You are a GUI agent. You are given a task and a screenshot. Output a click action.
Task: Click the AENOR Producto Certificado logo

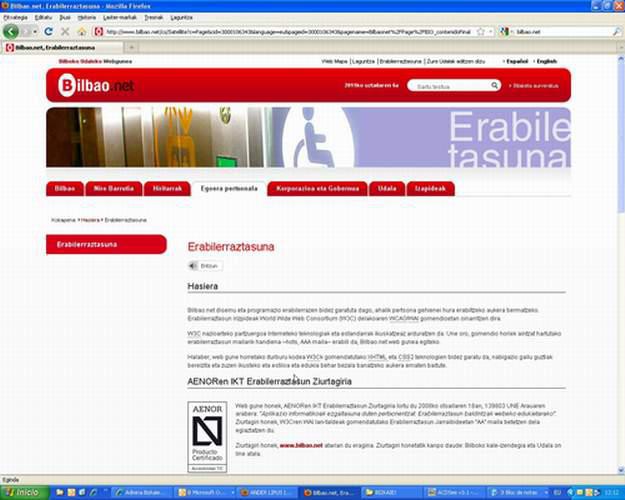[207, 437]
